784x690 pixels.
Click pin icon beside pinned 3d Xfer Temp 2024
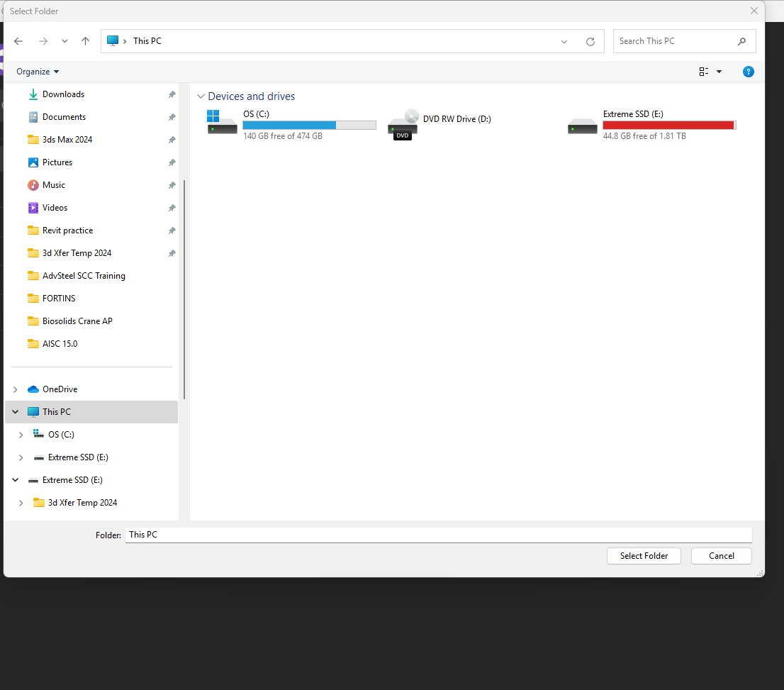(172, 253)
